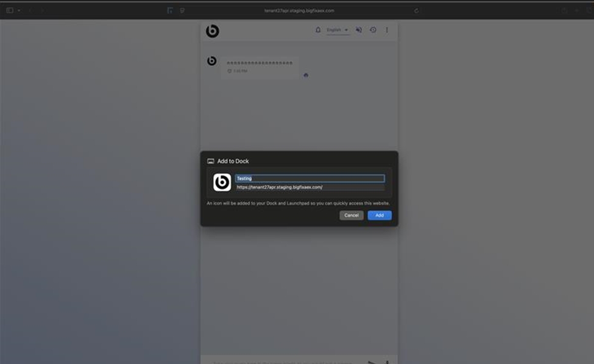Screen dimensions: 594x364
Task: Click the print icon next to message
Action: 306,75
